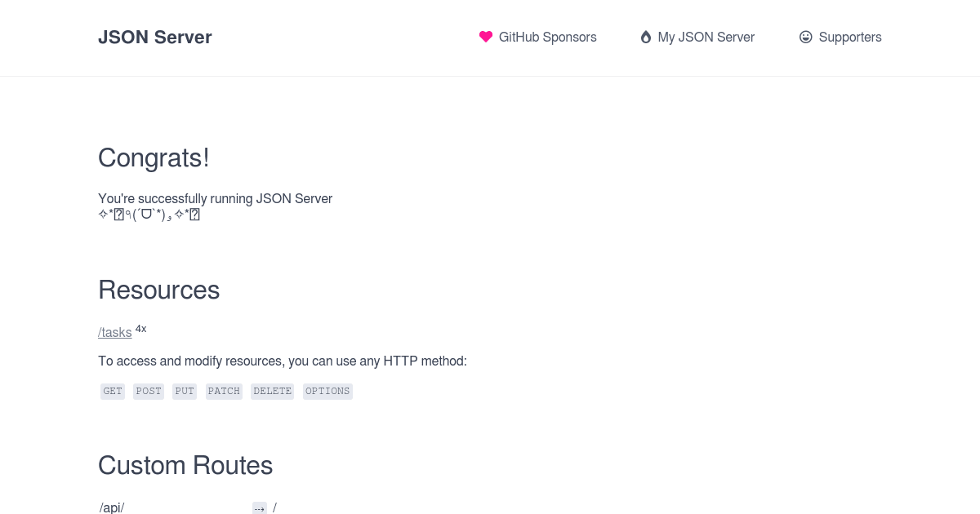Select the POST method badge
Image resolution: width=980 pixels, height=514 pixels.
(x=149, y=391)
